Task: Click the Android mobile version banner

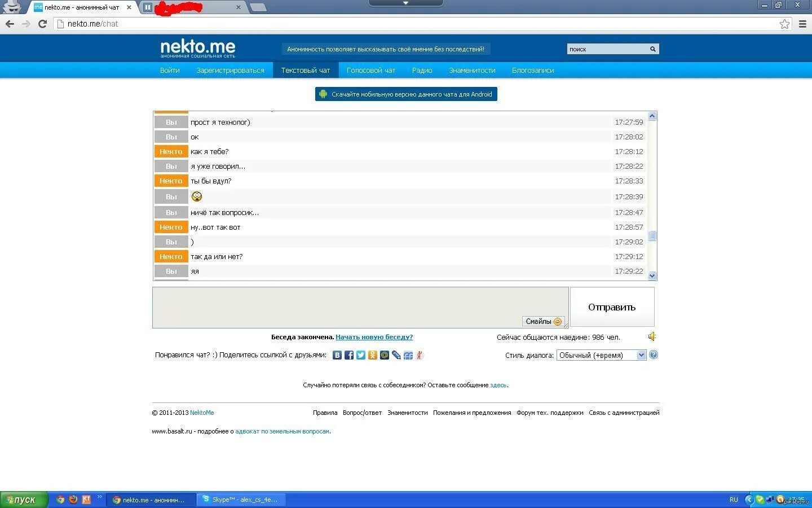Action: pyautogui.click(x=406, y=94)
